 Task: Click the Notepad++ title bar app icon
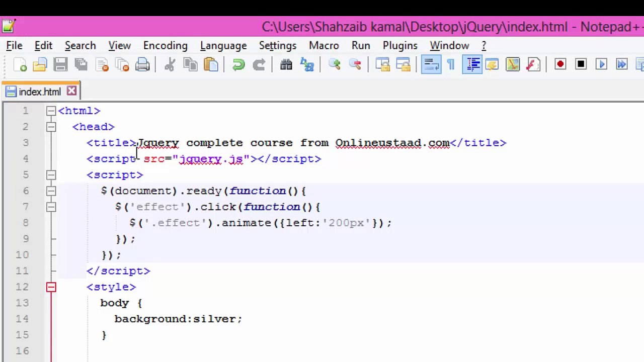point(9,26)
